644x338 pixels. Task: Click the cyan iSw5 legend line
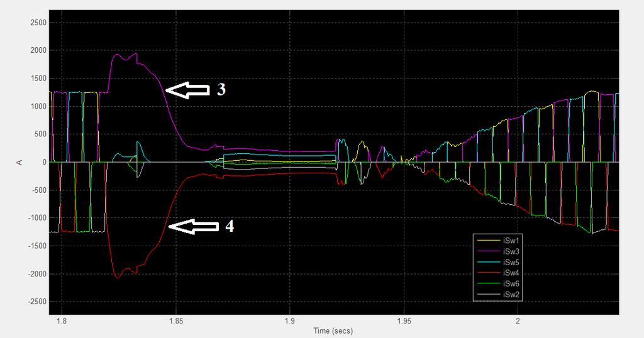[488, 262]
